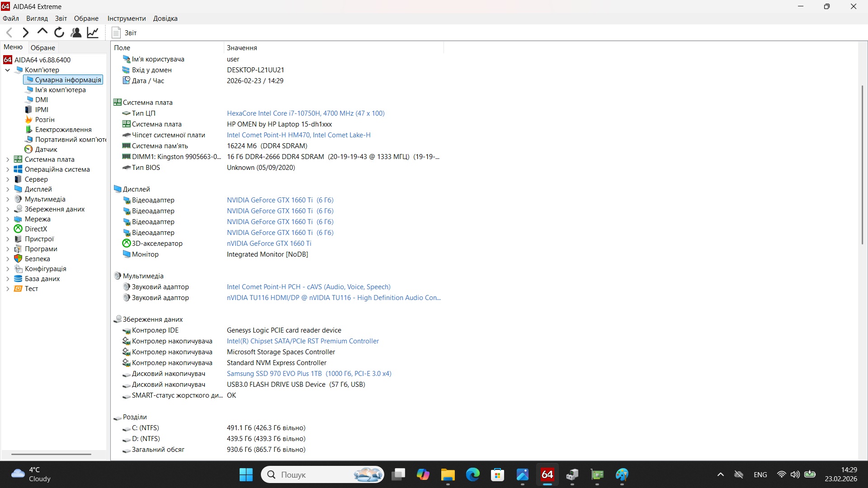The width and height of the screenshot is (868, 488).
Task: Click the sensor graph toolbar icon
Action: [92, 32]
